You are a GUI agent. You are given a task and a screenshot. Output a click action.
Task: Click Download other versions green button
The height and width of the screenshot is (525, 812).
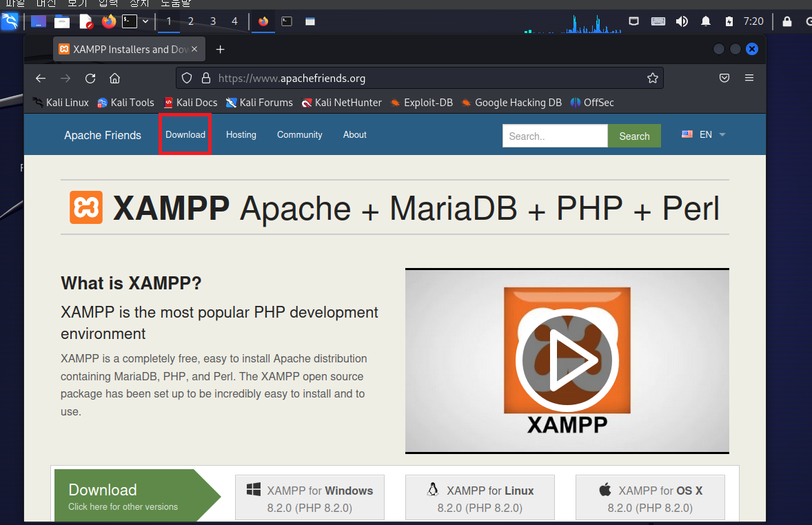(x=136, y=495)
